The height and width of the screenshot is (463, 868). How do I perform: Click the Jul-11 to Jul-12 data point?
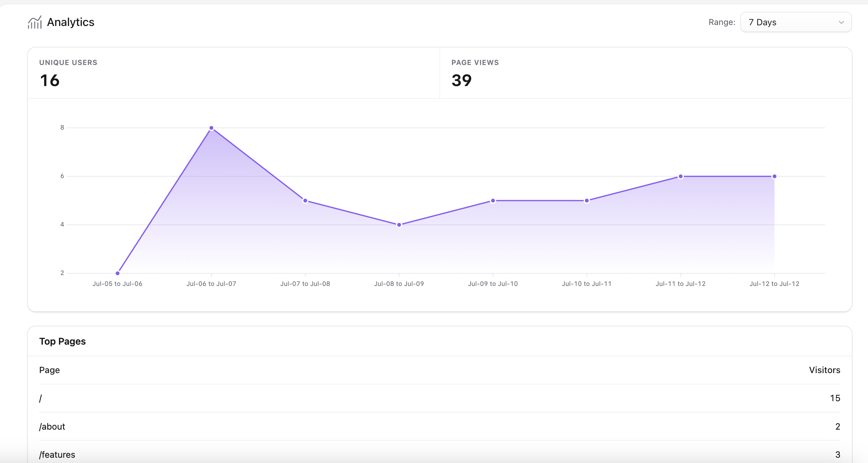pyautogui.click(x=681, y=176)
